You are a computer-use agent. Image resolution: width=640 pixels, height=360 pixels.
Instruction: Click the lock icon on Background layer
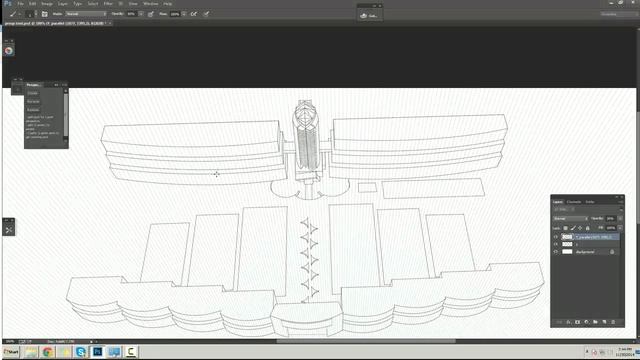[612, 252]
